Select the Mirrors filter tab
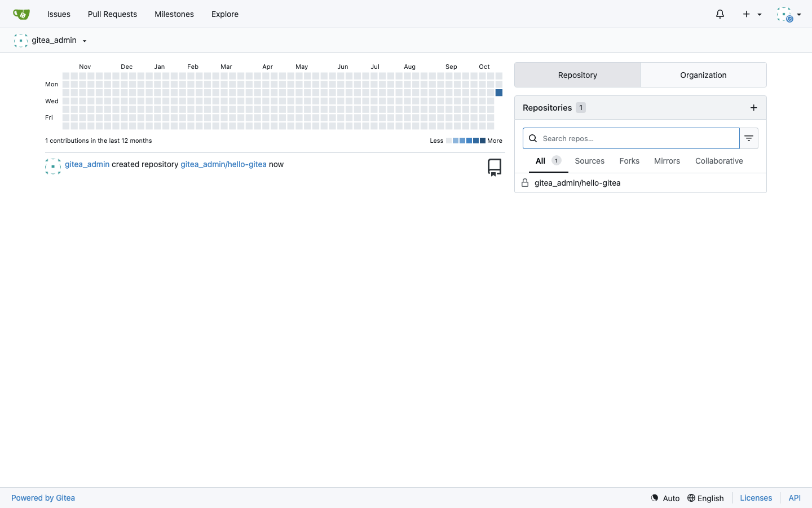 (x=667, y=161)
